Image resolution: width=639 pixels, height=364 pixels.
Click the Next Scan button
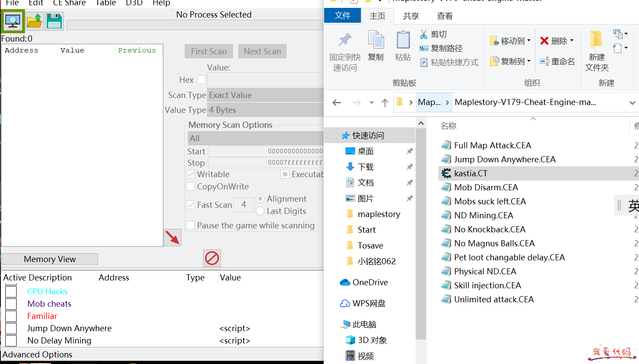click(262, 51)
